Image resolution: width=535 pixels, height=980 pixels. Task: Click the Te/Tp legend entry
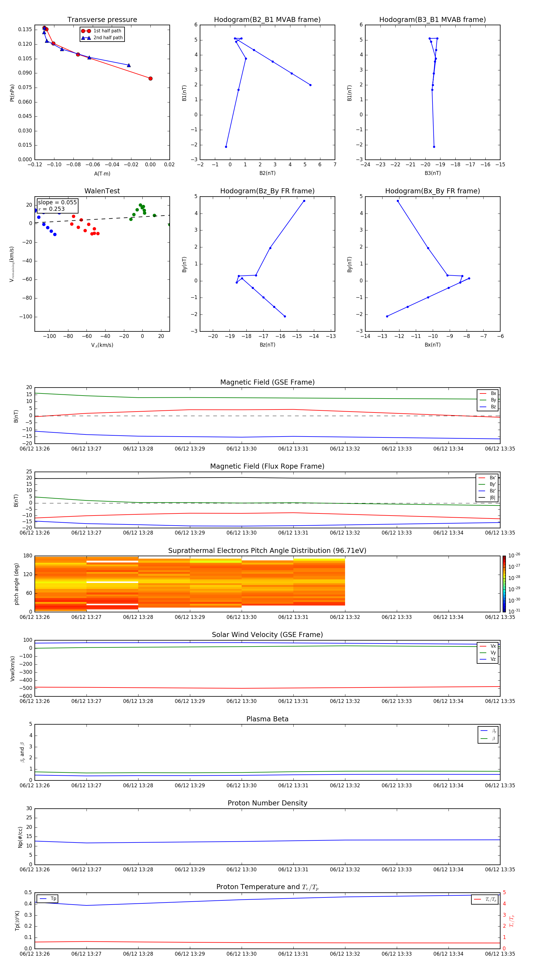click(485, 899)
